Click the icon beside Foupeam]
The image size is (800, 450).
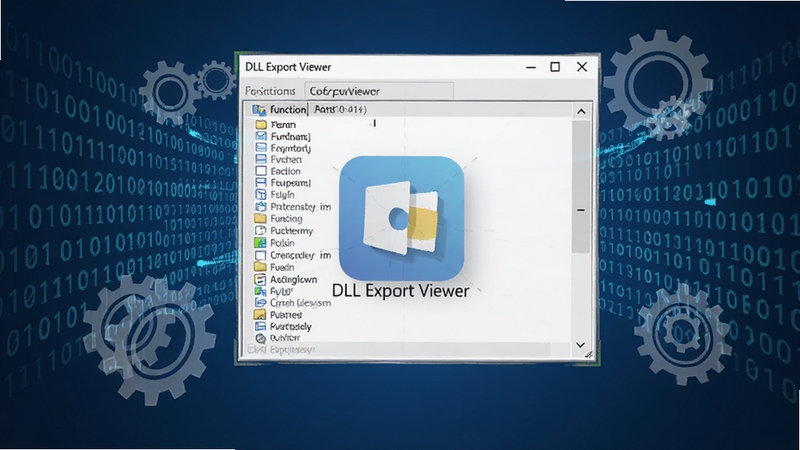point(261,182)
